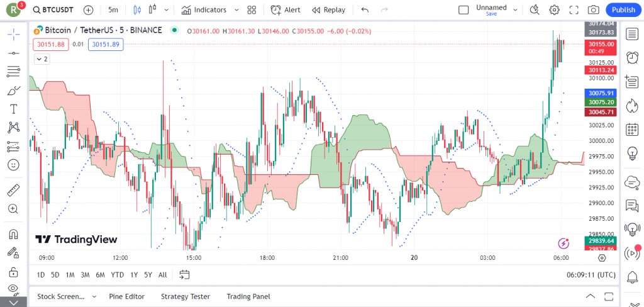
Task: Set date range to 1M
Action: click(70, 275)
